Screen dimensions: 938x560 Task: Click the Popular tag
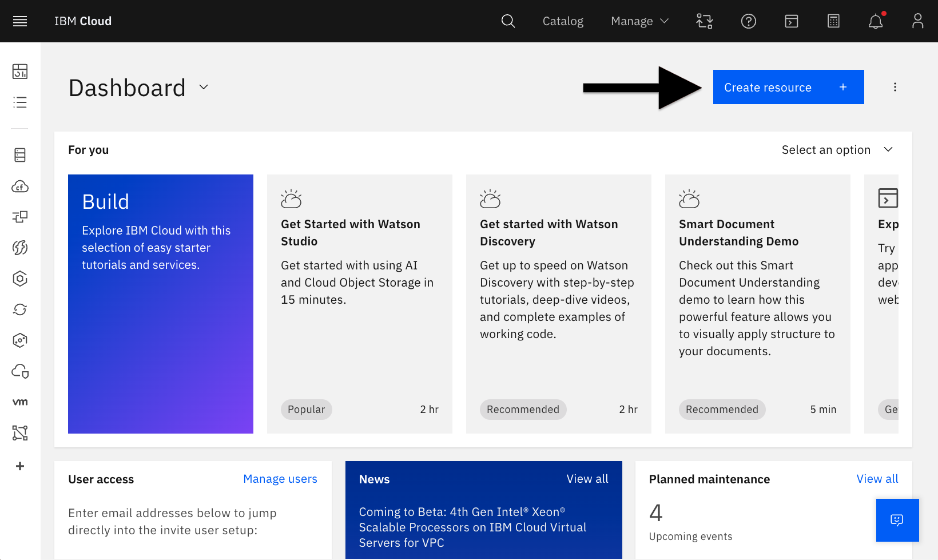306,410
